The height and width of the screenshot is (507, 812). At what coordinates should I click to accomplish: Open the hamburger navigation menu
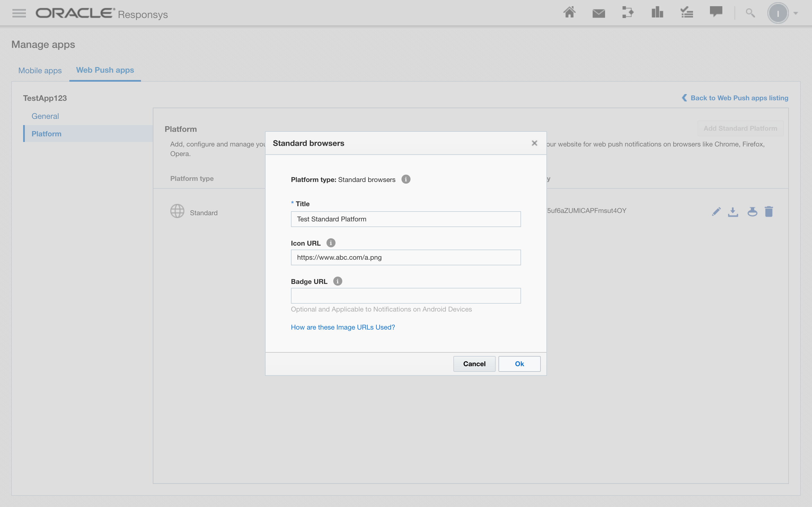[19, 13]
